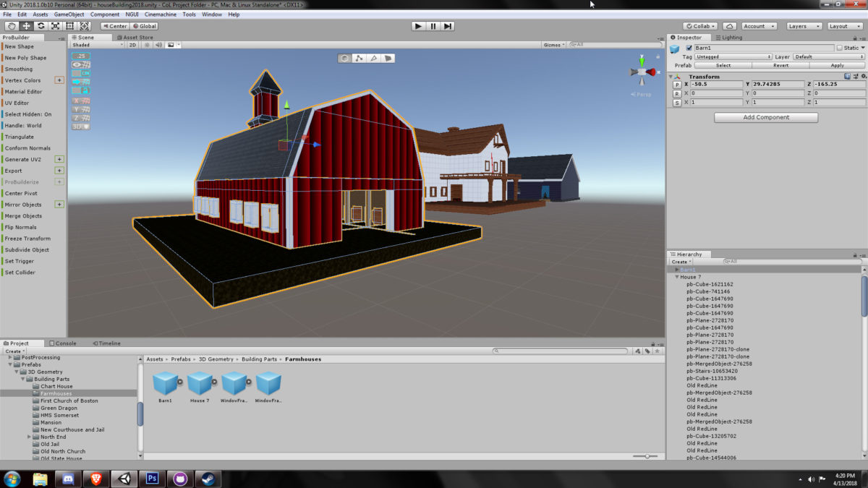The width and height of the screenshot is (868, 488).
Task: Enable the Static checkbox
Action: pyautogui.click(x=839, y=48)
